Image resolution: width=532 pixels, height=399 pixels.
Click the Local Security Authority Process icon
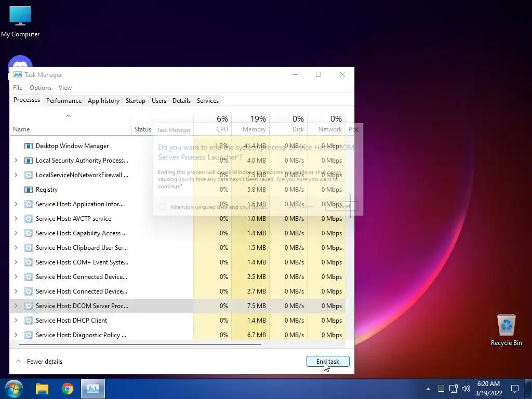pyautogui.click(x=29, y=161)
